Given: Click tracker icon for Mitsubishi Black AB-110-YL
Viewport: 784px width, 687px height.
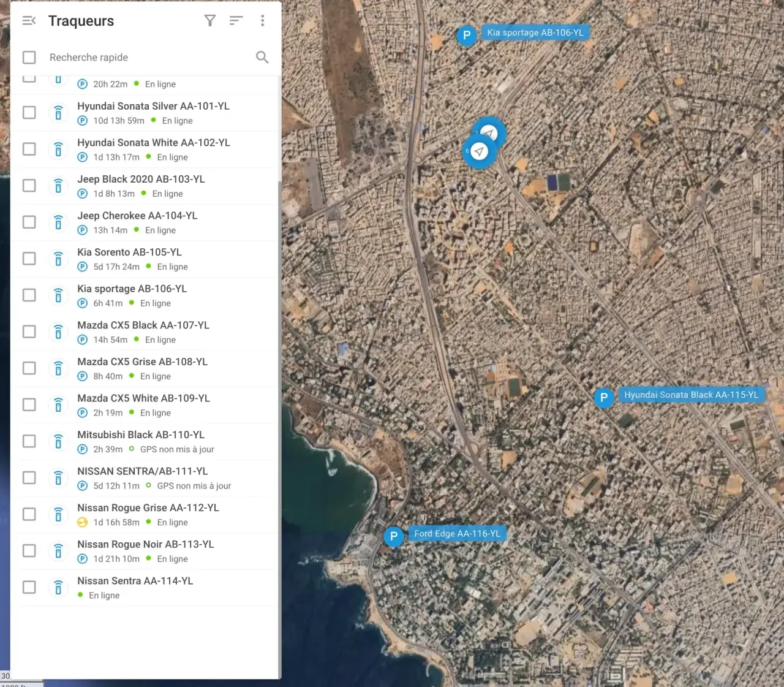Looking at the screenshot, I should click(x=58, y=441).
